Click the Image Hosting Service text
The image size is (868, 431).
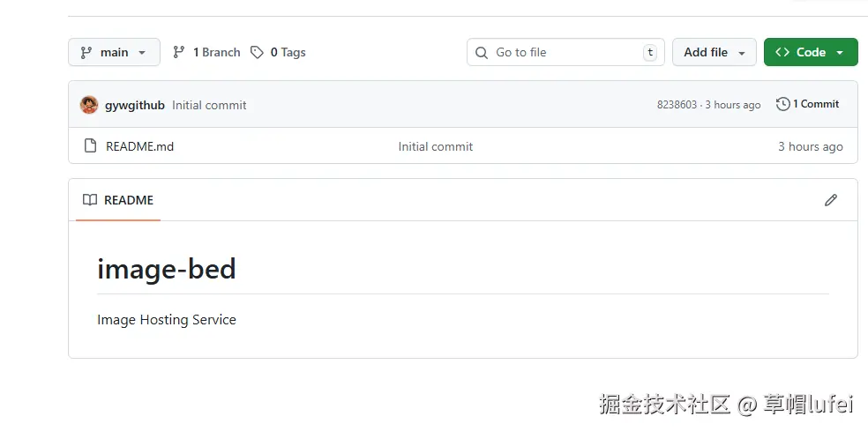167,320
